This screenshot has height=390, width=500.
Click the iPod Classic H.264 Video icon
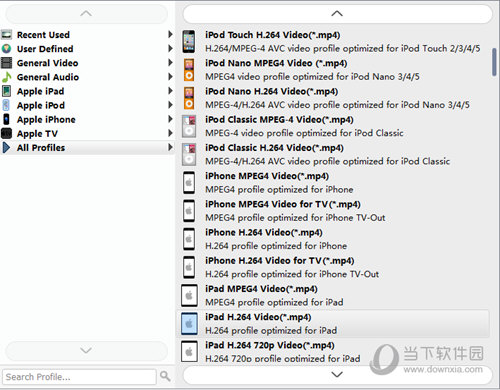[189, 154]
